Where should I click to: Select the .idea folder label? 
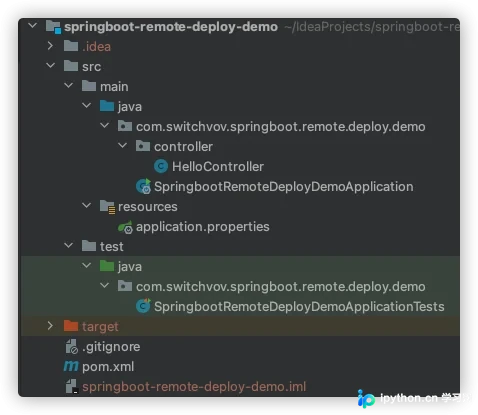[x=96, y=46]
